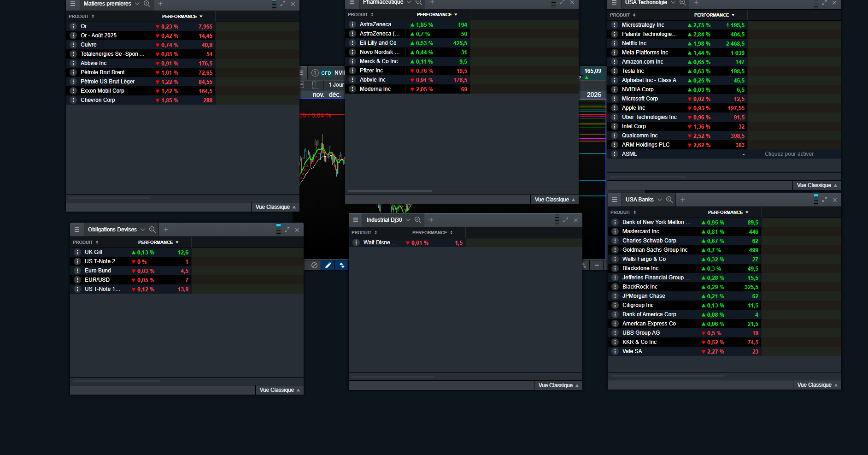Open hamburger menu of Industrial Dj30 panel

point(356,220)
